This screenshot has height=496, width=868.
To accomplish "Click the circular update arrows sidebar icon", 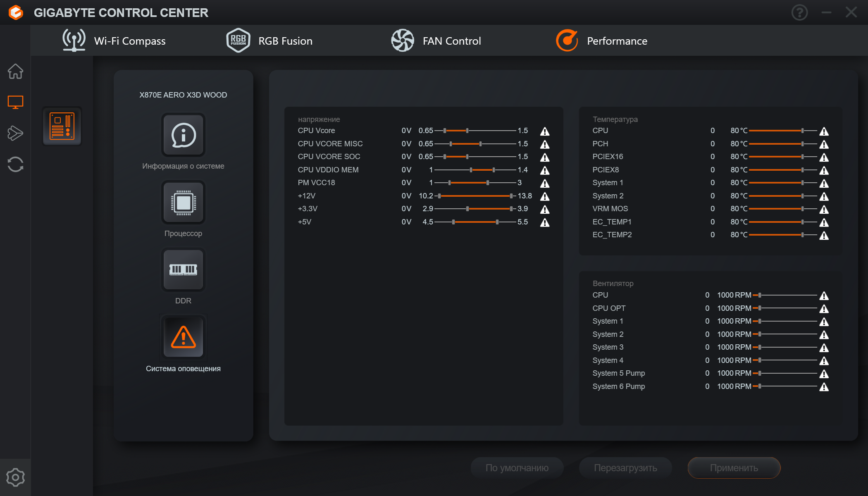I will (x=15, y=164).
